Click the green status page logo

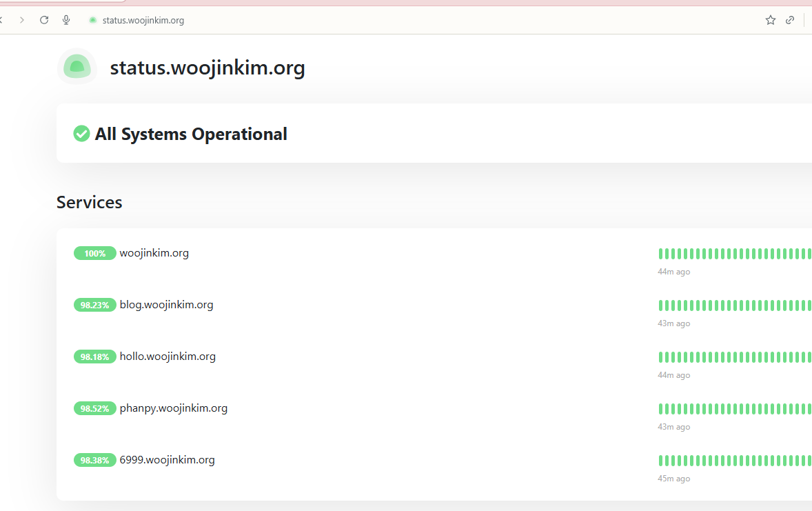(77, 67)
